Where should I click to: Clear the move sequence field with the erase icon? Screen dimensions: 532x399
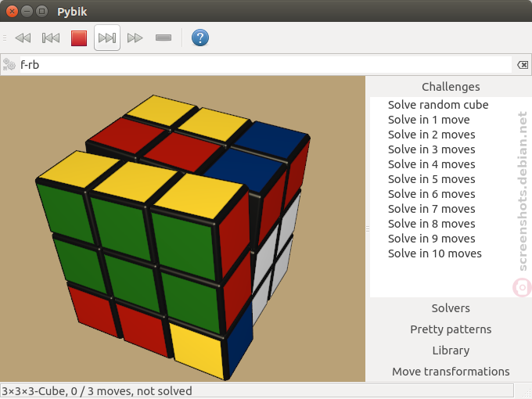523,64
